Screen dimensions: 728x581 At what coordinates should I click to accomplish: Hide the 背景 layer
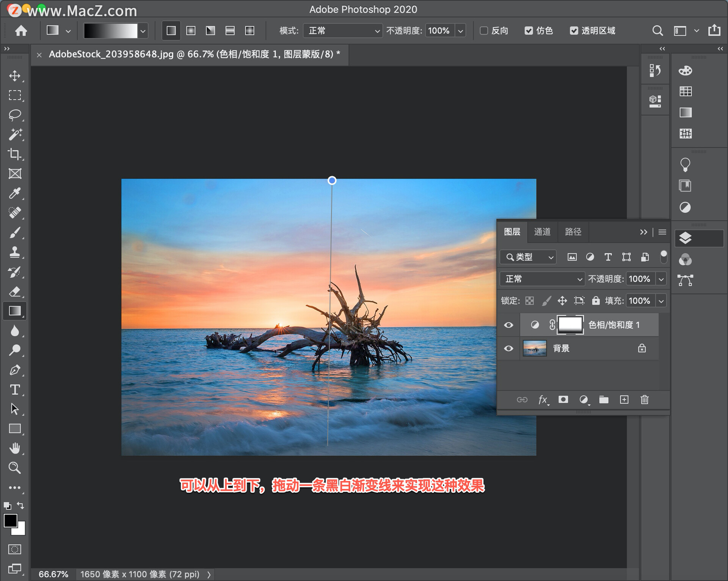point(508,348)
